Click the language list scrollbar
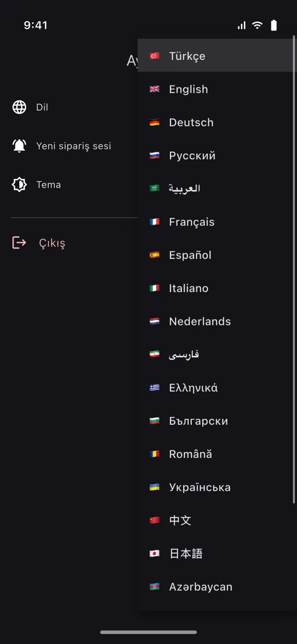 pos(294,269)
